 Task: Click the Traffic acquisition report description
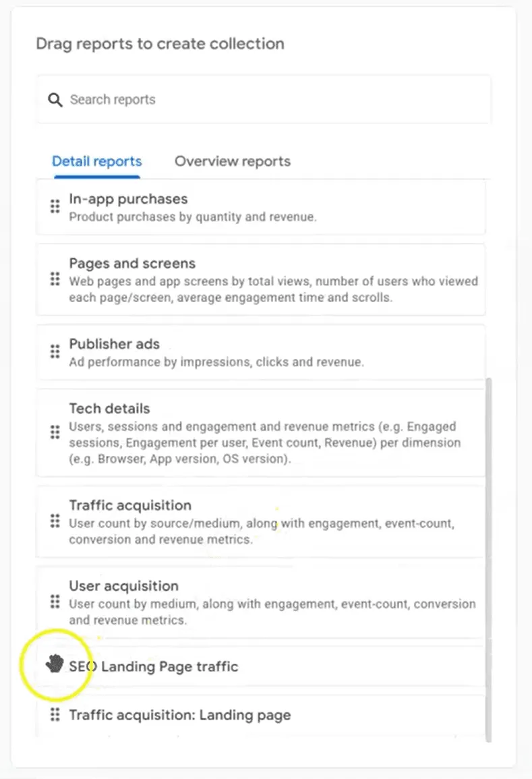(x=262, y=531)
